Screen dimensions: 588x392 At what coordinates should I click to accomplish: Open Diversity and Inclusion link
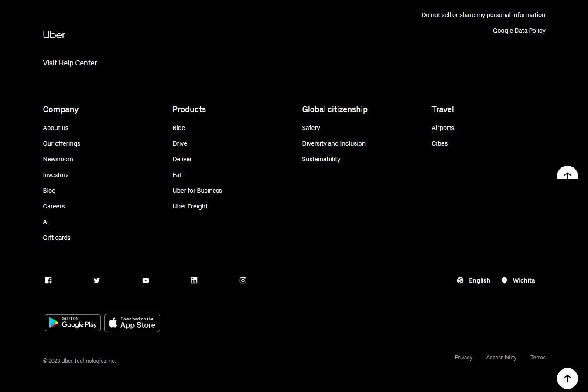334,143
